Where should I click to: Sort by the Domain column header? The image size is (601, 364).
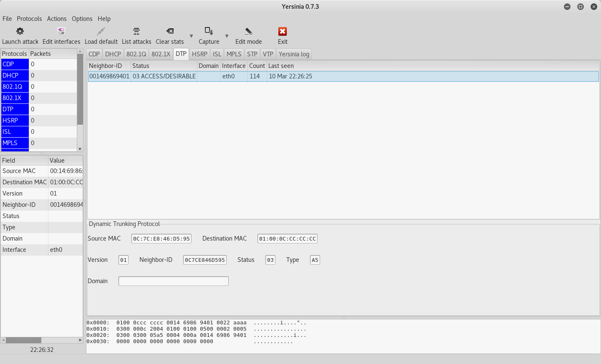tap(209, 66)
